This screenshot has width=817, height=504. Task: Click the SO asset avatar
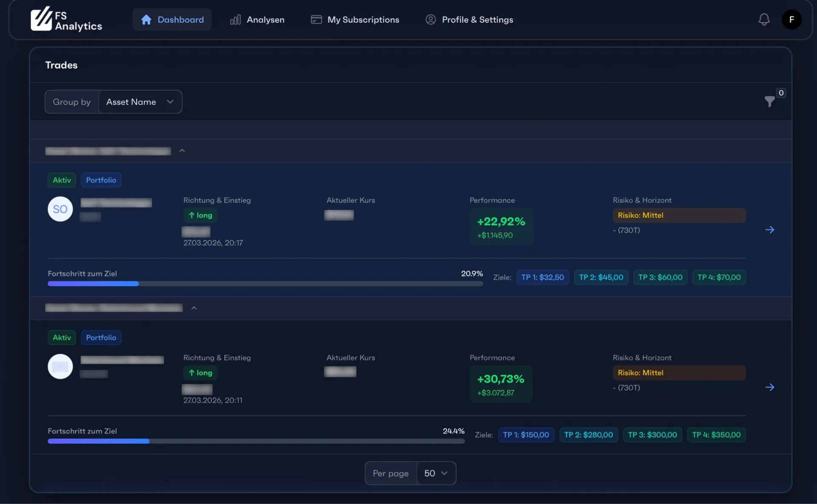click(x=60, y=209)
